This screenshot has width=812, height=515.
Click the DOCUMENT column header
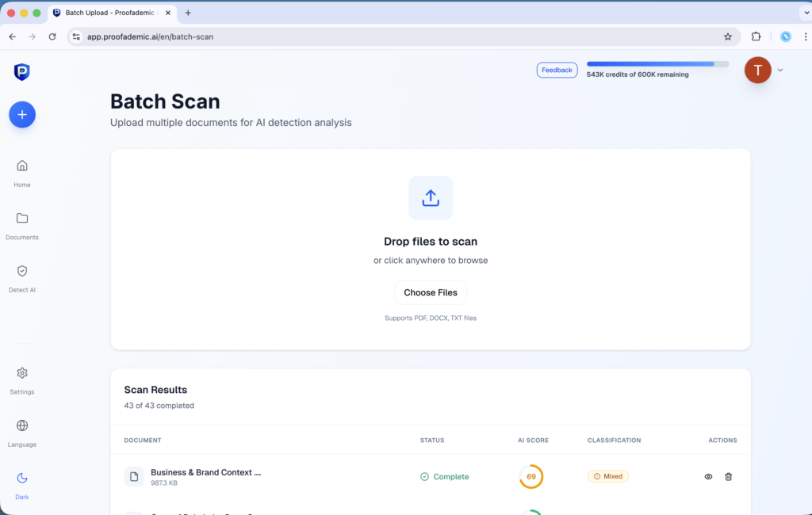click(x=143, y=440)
